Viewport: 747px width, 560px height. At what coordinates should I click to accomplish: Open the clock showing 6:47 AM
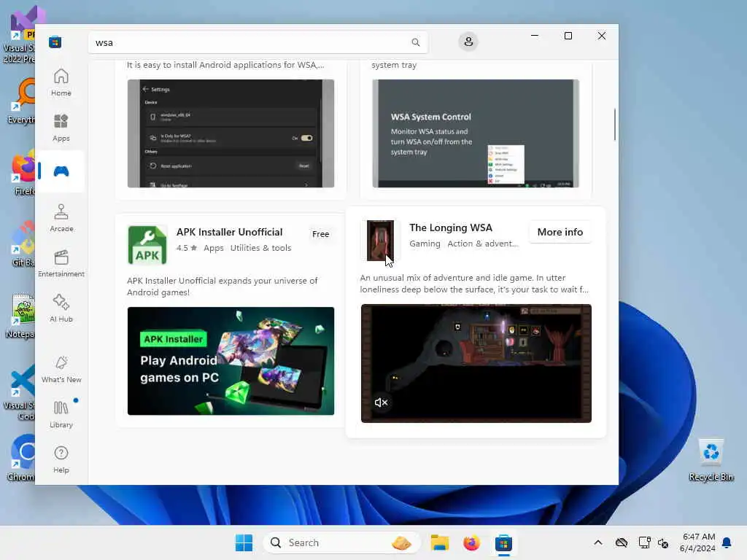(x=697, y=542)
